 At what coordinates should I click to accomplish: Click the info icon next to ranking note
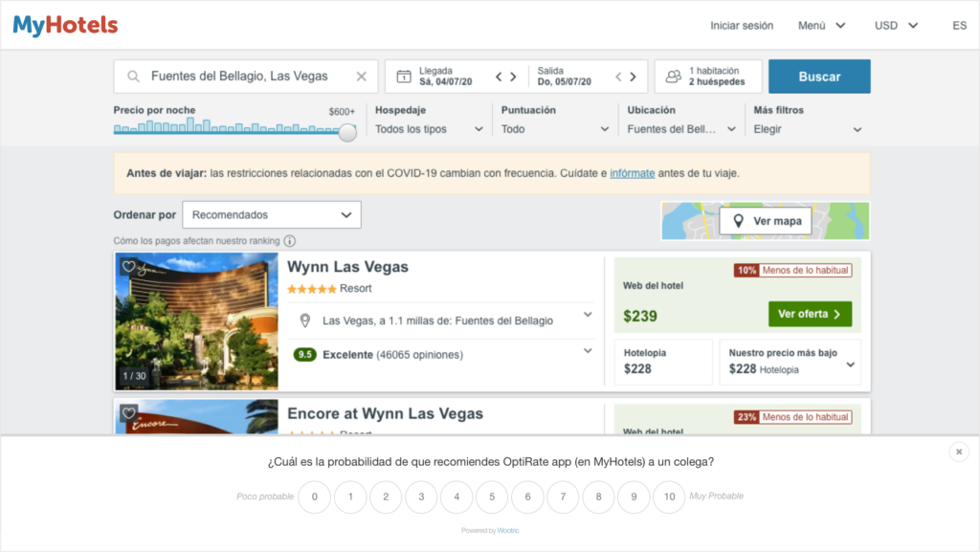point(289,241)
